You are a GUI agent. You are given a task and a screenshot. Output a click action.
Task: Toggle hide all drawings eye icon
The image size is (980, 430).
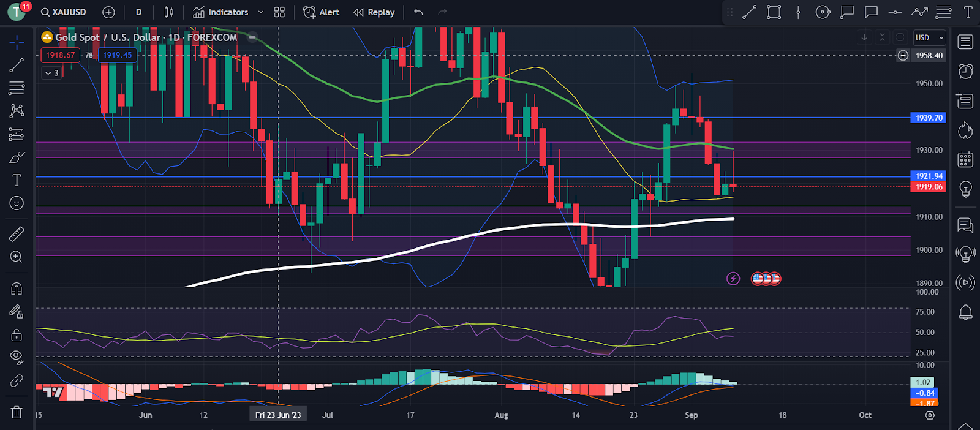(x=17, y=357)
